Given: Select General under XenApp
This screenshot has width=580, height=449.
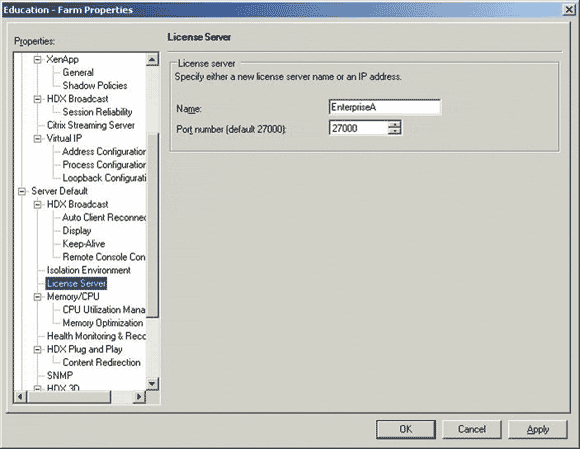Looking at the screenshot, I should click(x=78, y=72).
